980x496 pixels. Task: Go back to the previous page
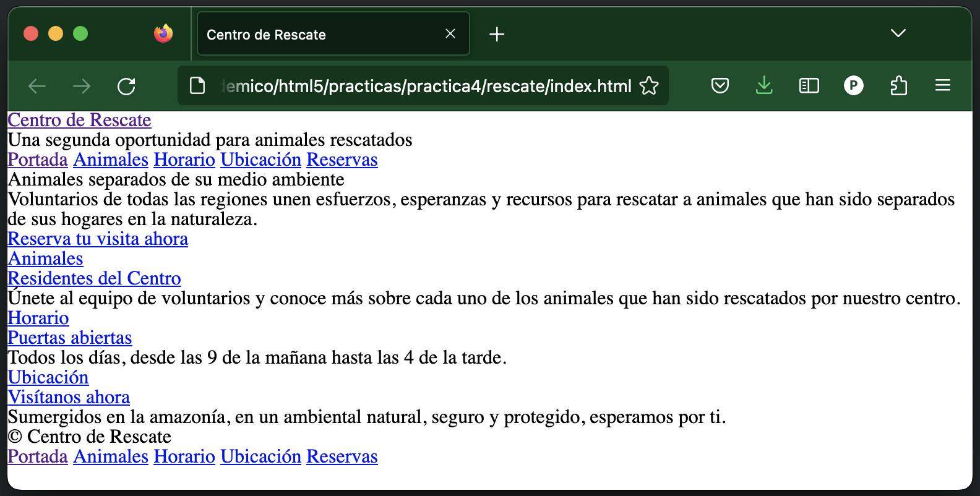point(38,86)
